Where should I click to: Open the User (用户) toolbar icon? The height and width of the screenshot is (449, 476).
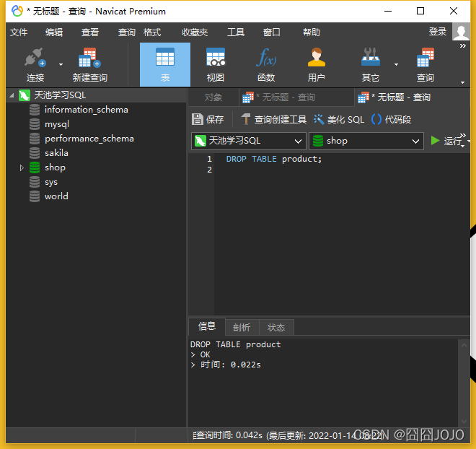coord(317,57)
